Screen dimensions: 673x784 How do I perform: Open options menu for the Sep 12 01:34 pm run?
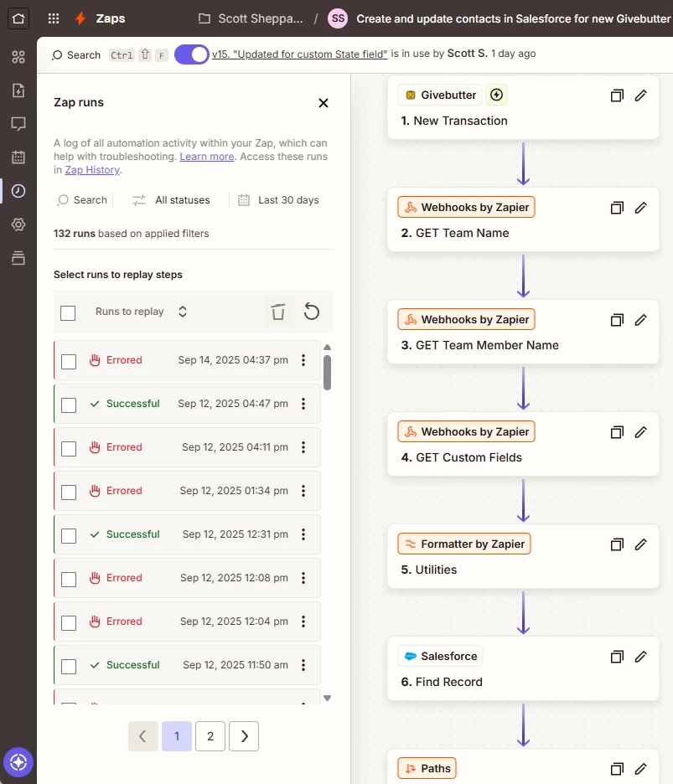[303, 491]
